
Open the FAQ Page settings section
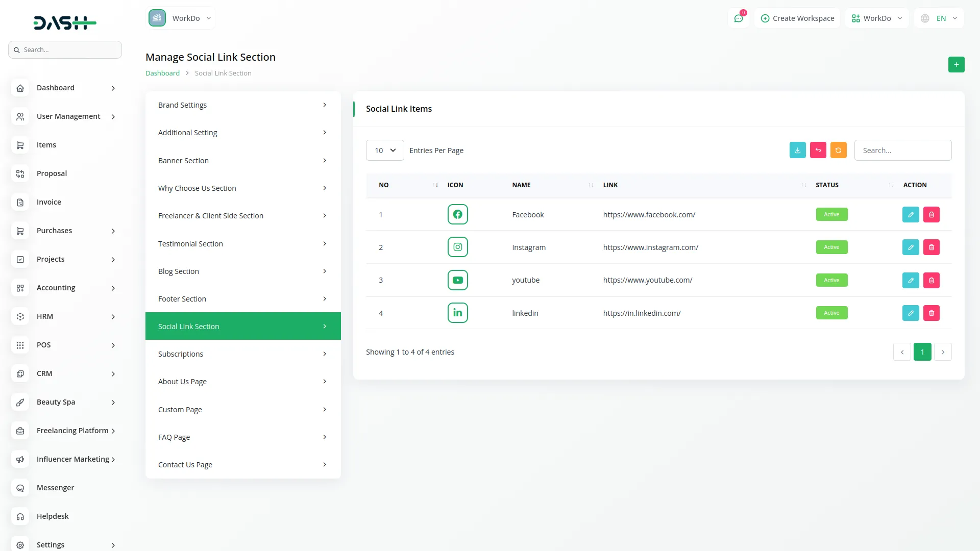pos(242,437)
